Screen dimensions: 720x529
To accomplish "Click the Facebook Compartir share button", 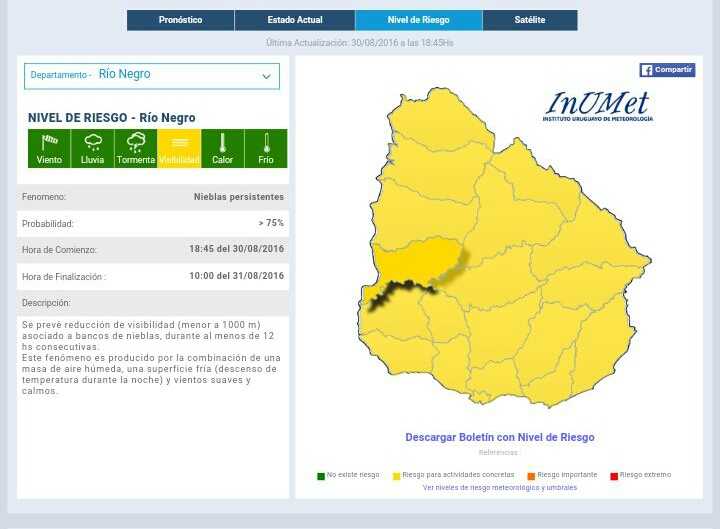I will coord(667,70).
